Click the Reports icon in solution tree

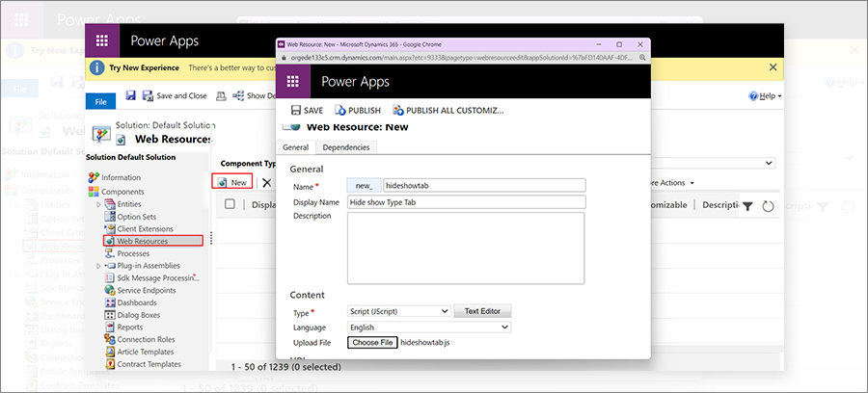pyautogui.click(x=110, y=327)
